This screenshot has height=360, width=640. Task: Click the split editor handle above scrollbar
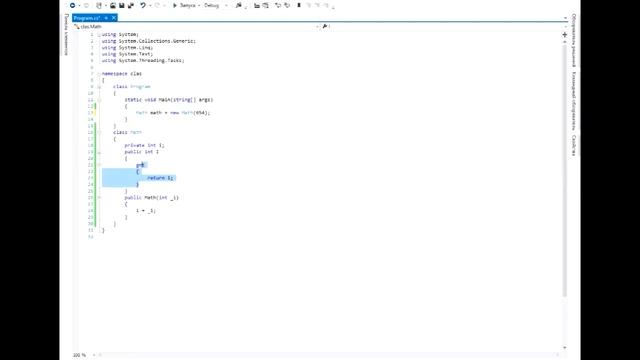point(565,35)
